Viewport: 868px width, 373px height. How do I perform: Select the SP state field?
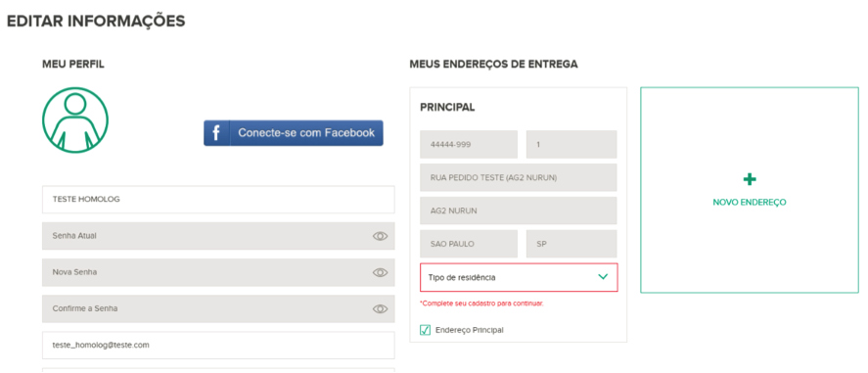click(x=571, y=244)
